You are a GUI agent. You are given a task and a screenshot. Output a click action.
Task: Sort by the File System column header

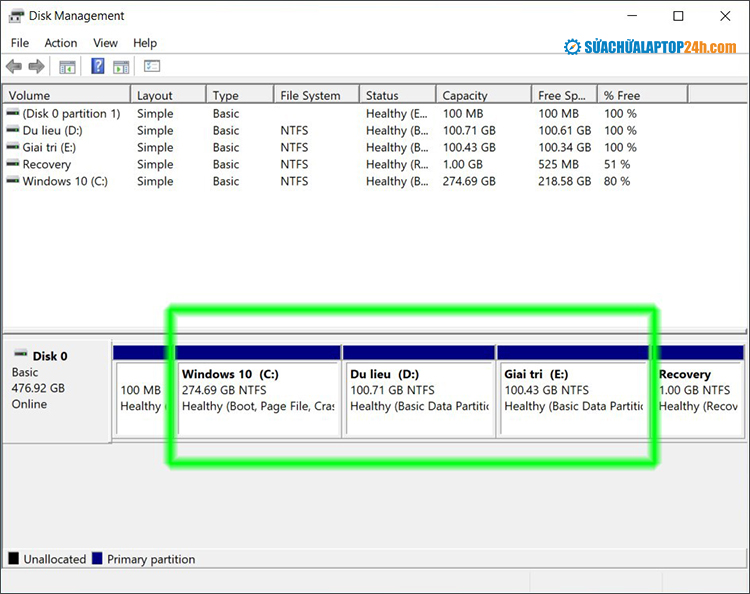pos(317,95)
